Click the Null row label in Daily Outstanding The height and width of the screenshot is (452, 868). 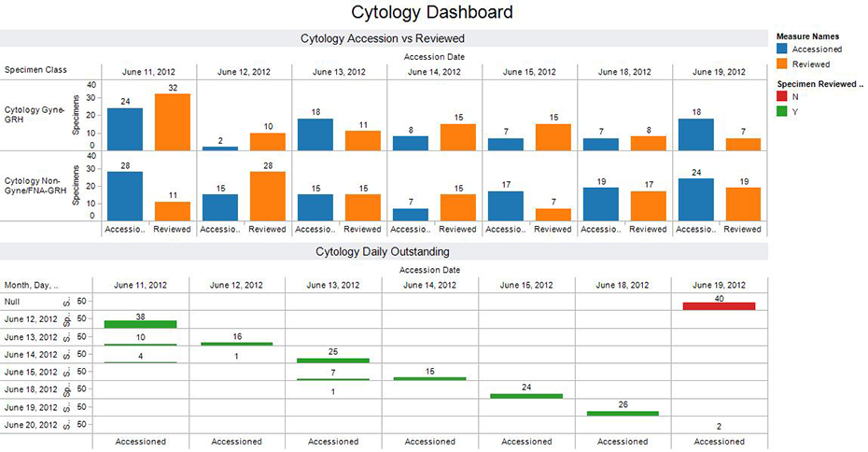coord(13,303)
